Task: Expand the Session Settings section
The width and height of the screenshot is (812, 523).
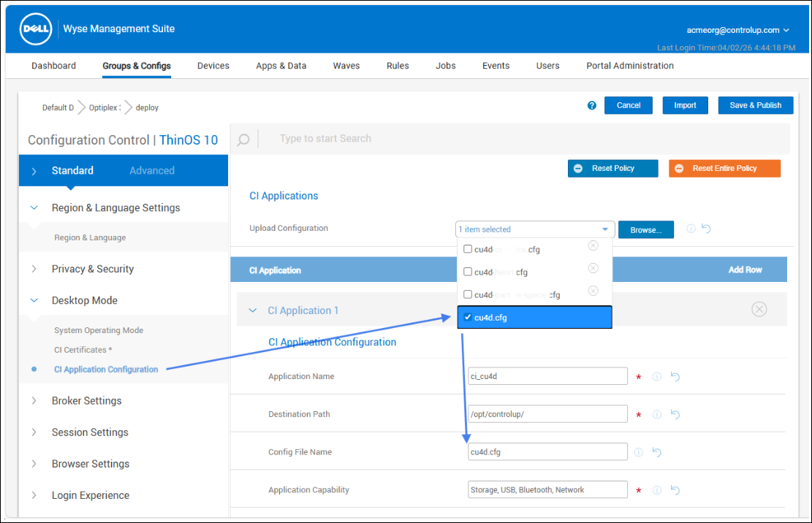Action: pos(34,432)
